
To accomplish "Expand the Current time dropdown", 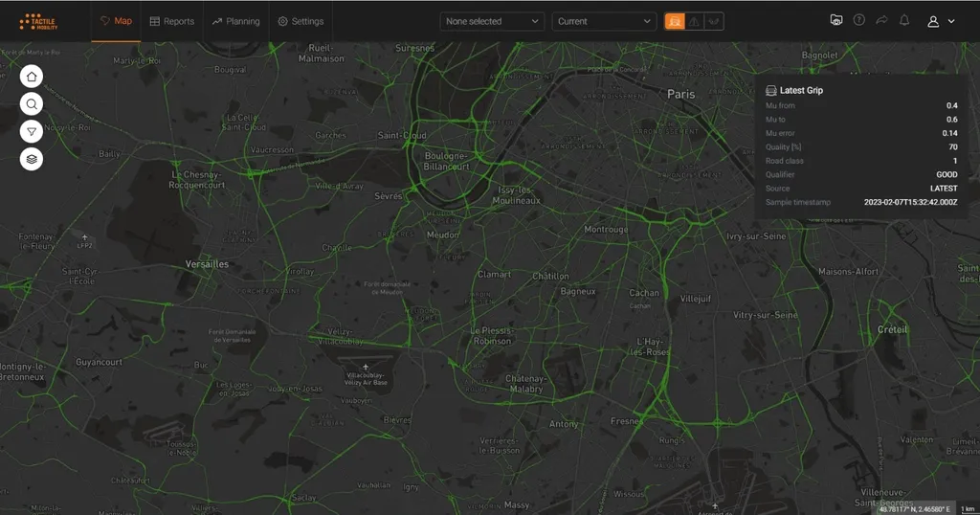I will click(604, 21).
